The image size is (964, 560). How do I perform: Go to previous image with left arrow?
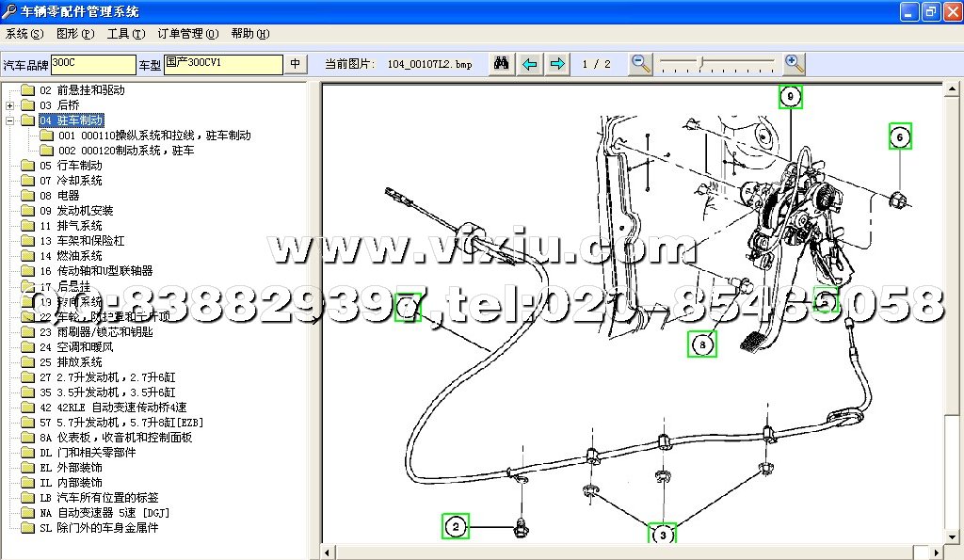(530, 64)
